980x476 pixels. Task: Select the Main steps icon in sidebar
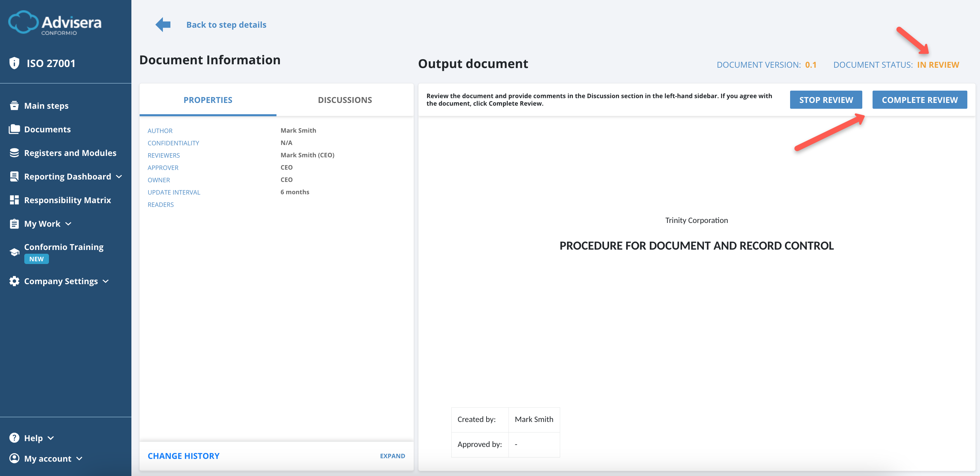[x=14, y=105]
